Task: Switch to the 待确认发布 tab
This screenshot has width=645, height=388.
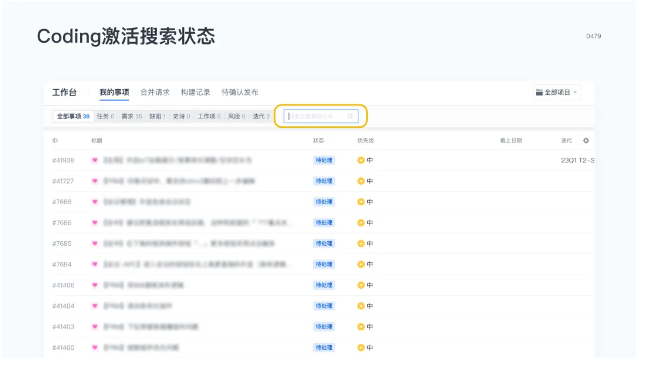Action: point(240,92)
